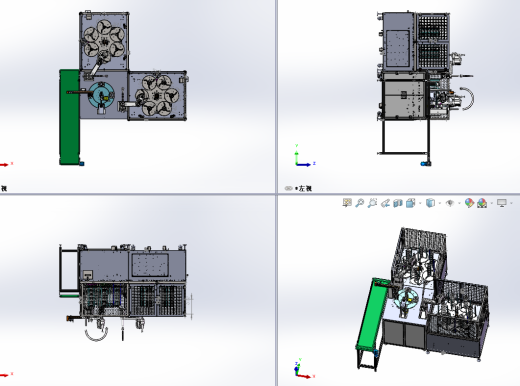
Task: Click the Previous View arrow icon
Action: click(x=385, y=203)
